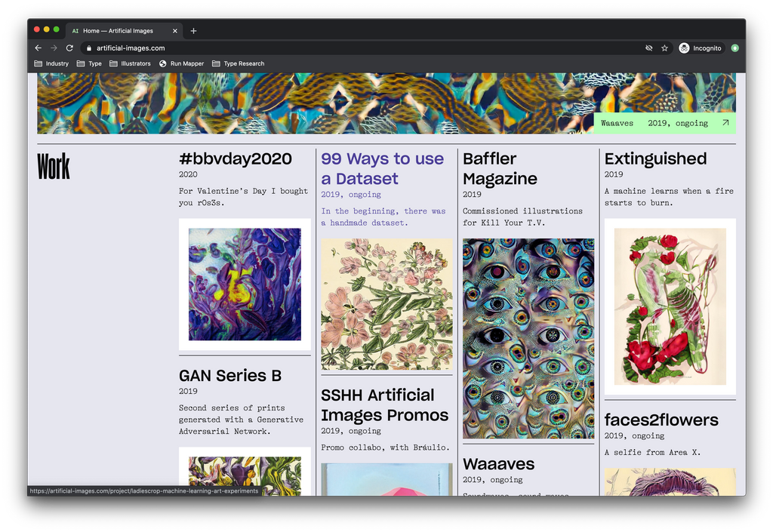Click the green Waaaves banner label

[664, 123]
